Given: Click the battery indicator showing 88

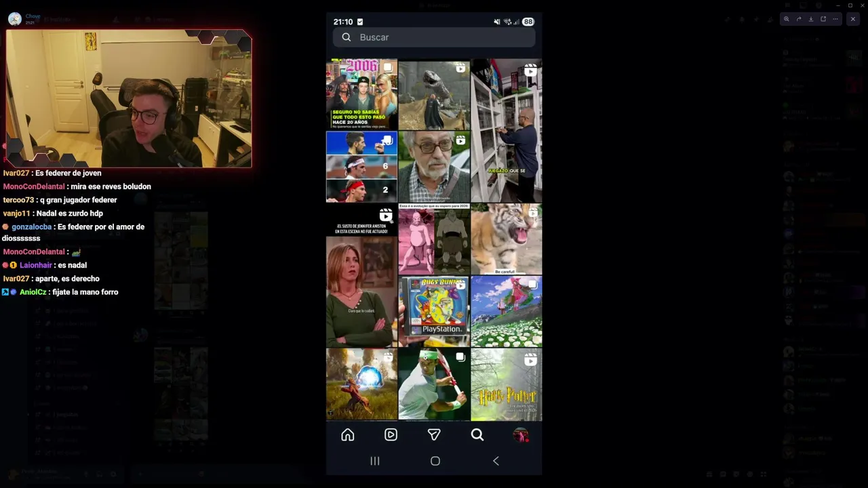Looking at the screenshot, I should tap(528, 22).
